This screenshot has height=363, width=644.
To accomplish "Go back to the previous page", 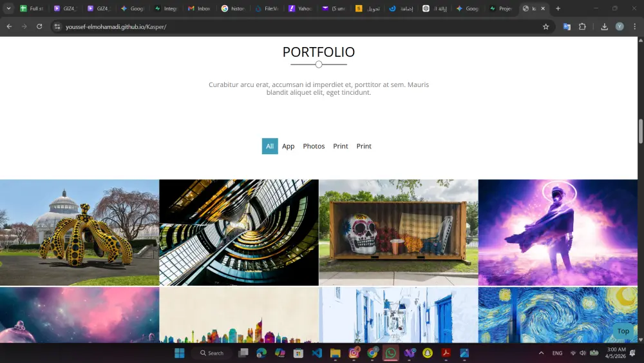I will click(9, 26).
